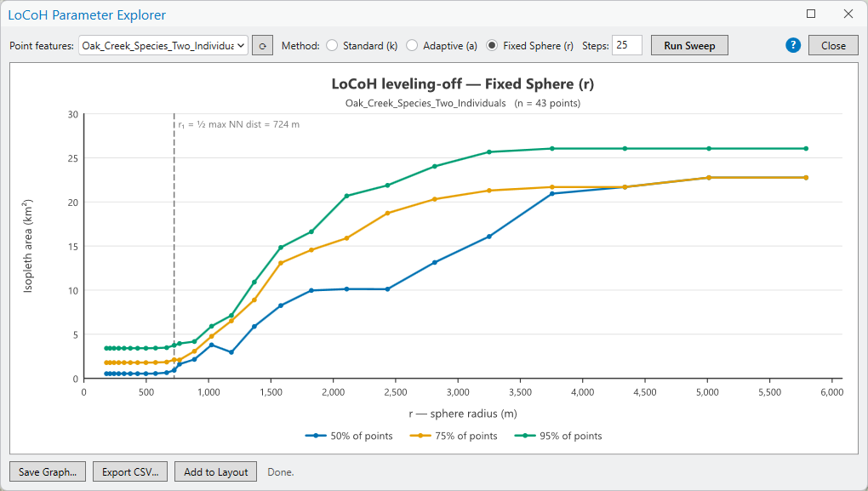Toggle the 95% of points legend entry
Viewport: 868px width, 491px height.
(x=558, y=436)
